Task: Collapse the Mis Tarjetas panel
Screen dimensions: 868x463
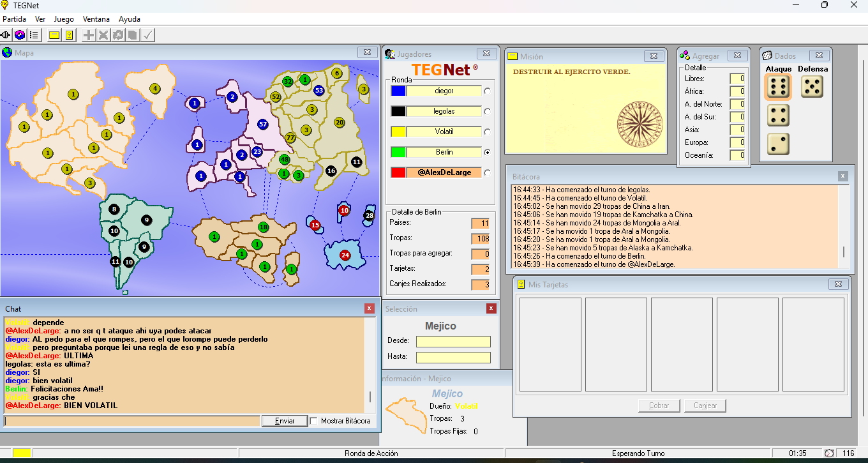Action: pos(838,284)
